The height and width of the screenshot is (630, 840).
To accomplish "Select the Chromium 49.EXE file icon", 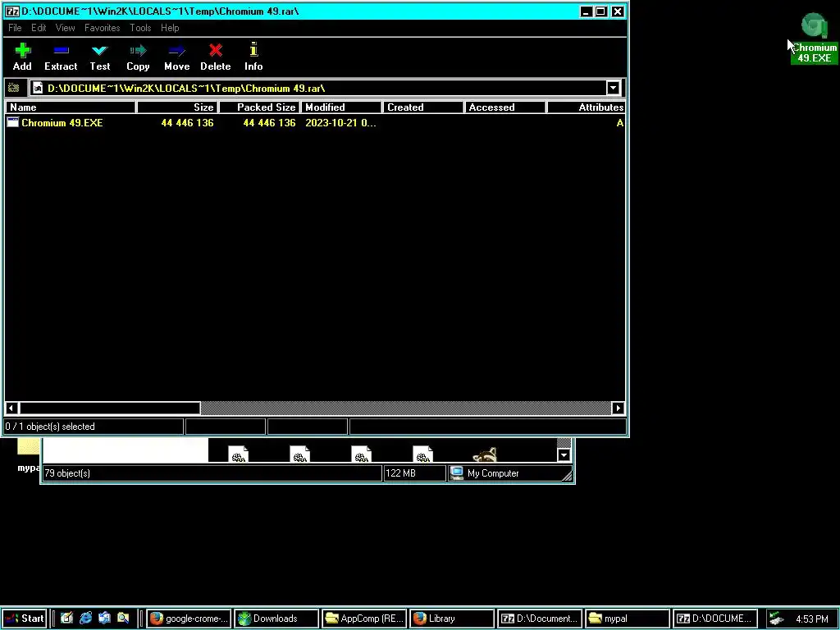I will tap(13, 123).
